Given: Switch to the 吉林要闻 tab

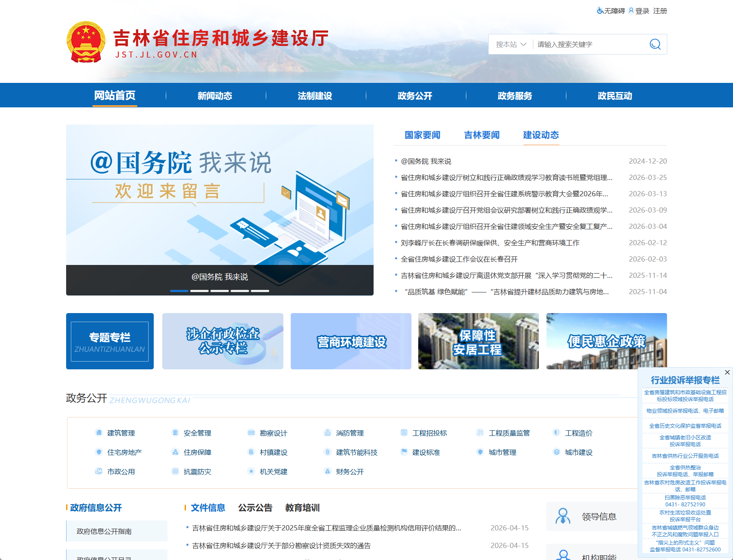Looking at the screenshot, I should click(x=481, y=135).
